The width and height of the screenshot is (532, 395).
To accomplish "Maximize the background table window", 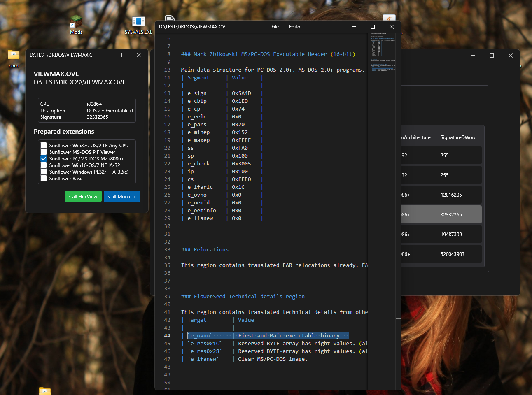I will click(x=492, y=56).
